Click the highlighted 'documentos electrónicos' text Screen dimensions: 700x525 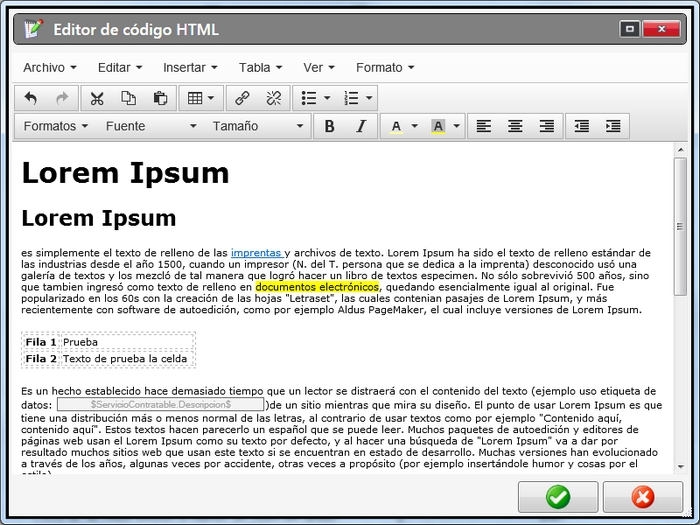coord(317,287)
